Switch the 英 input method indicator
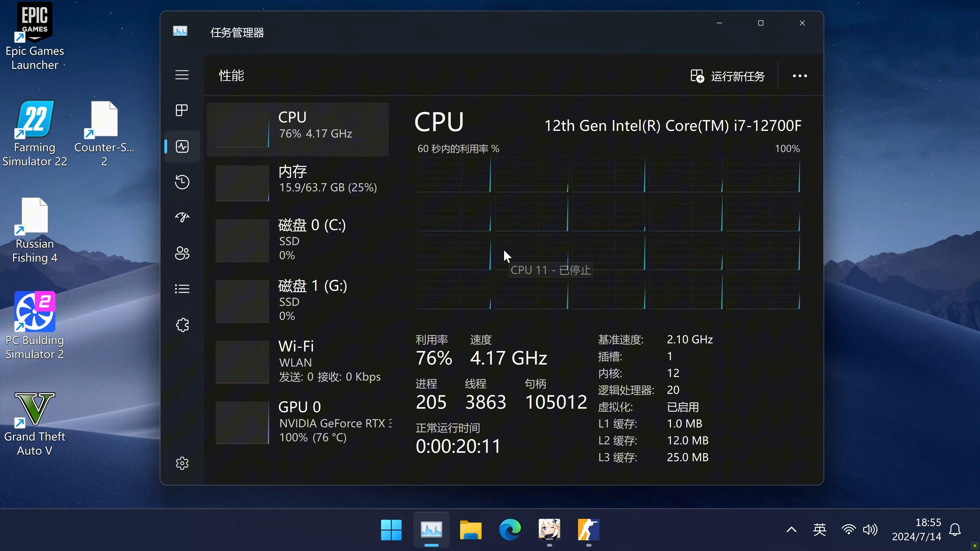This screenshot has width=980, height=551. (819, 530)
